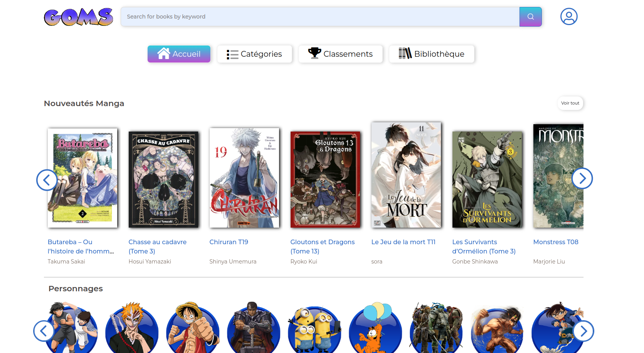Click the Chiruran T19 title link
Image resolution: width=644 pixels, height=353 pixels.
(229, 242)
